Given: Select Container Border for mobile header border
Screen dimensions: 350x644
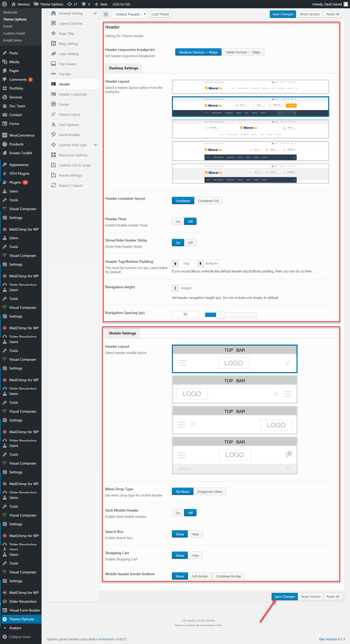Looking at the screenshot, I should [x=228, y=576].
